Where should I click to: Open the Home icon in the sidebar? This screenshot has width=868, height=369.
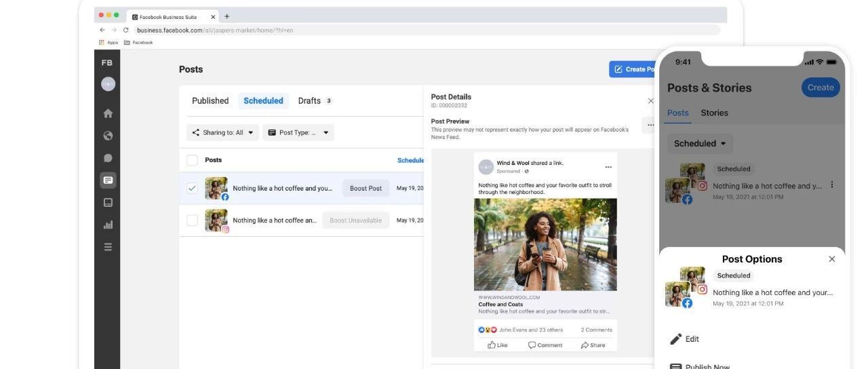click(x=108, y=114)
